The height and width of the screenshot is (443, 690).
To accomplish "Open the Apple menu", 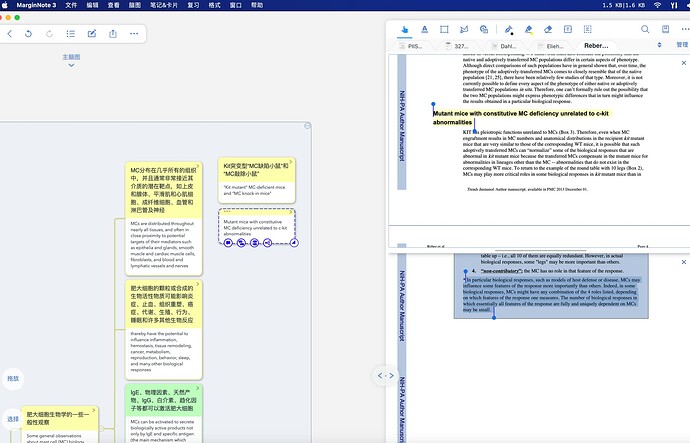I will coord(4,5).
